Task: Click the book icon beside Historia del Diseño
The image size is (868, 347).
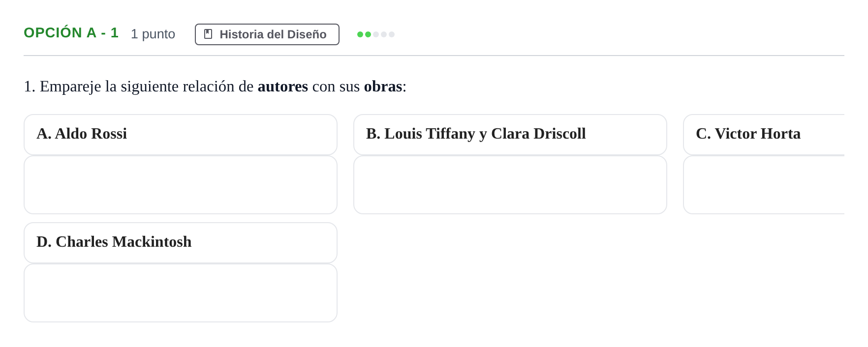Action: pyautogui.click(x=208, y=34)
